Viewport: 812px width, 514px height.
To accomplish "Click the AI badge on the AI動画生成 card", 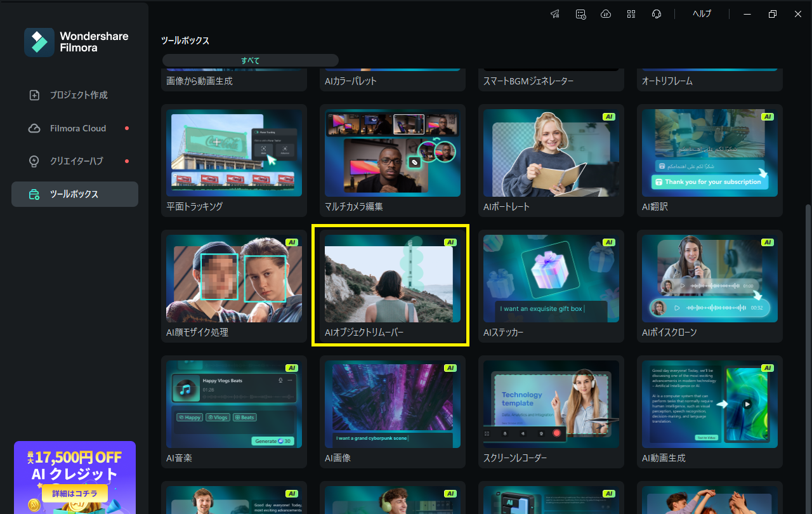I will [x=768, y=368].
